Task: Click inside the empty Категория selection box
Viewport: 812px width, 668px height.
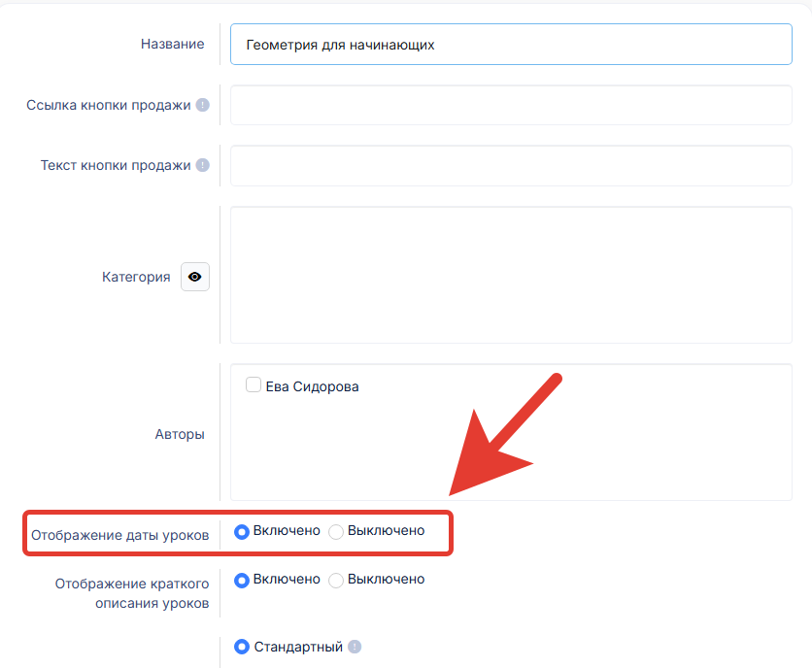Action: (x=511, y=275)
